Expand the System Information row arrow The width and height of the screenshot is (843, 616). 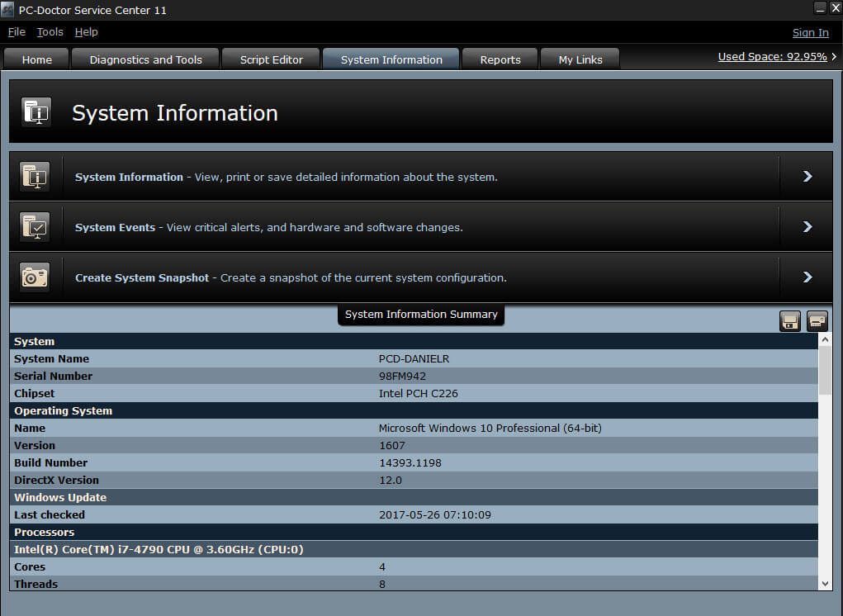[807, 177]
